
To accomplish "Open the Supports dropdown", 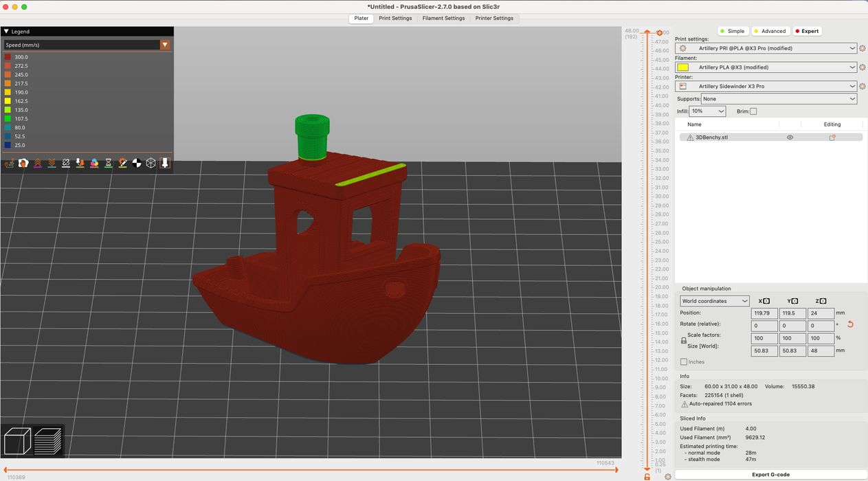I will tap(779, 99).
